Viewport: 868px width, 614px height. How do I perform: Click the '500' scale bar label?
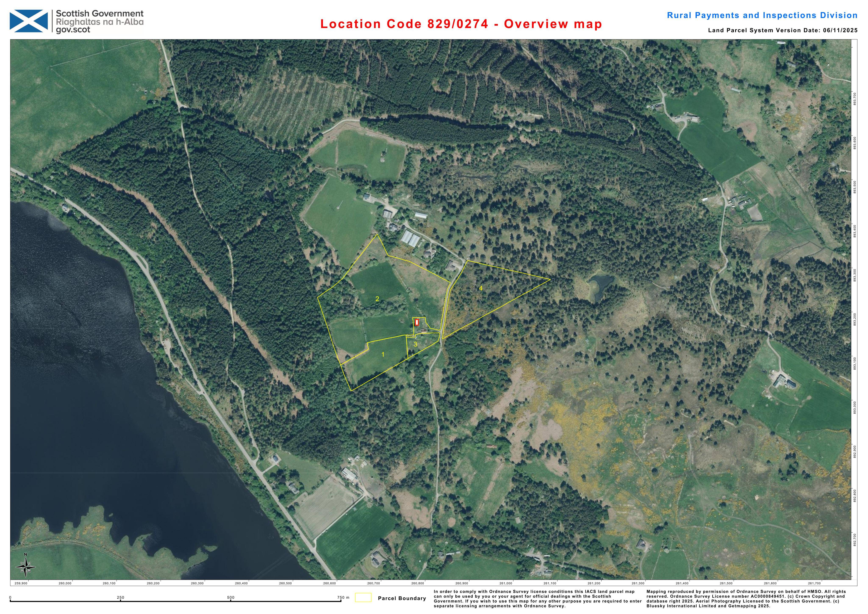click(x=231, y=598)
